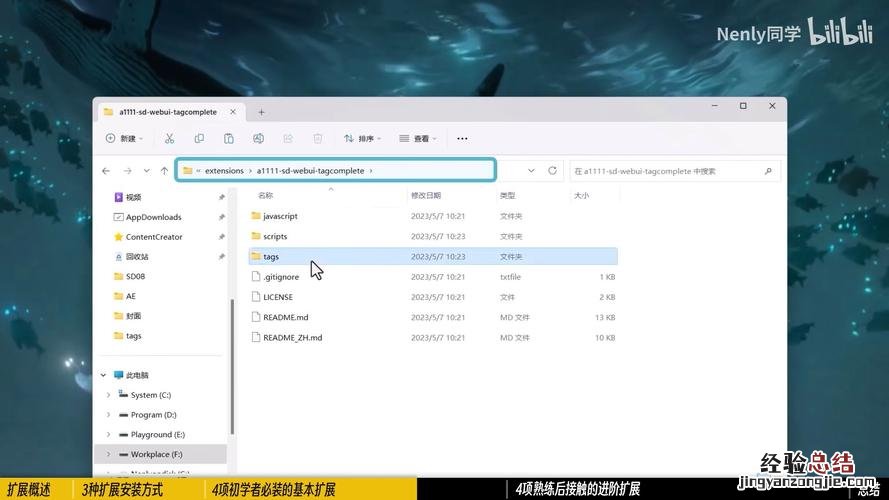
Task: Click the Paste clipboard icon
Action: (228, 138)
